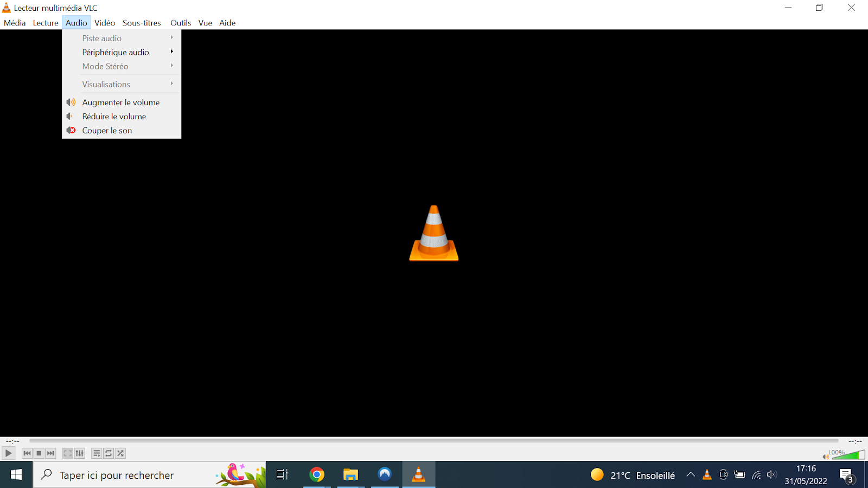Open File Explorer from taskbar
868x488 pixels.
click(350, 475)
